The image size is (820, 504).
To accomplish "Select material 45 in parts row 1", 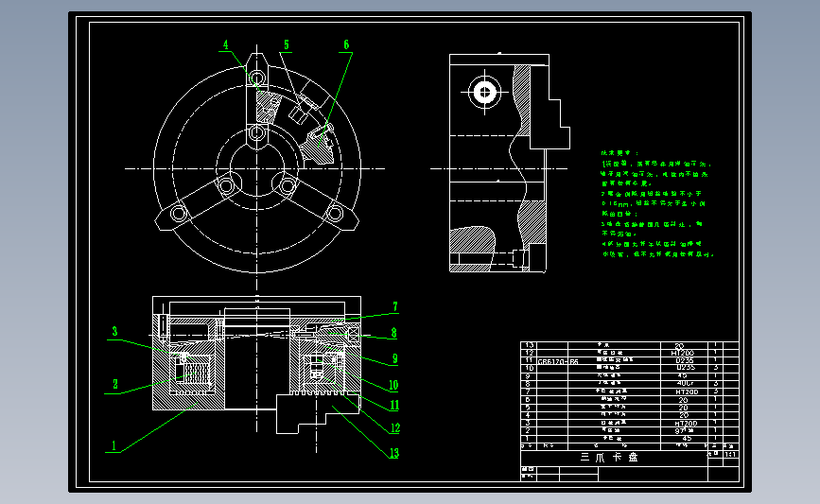I will [688, 439].
